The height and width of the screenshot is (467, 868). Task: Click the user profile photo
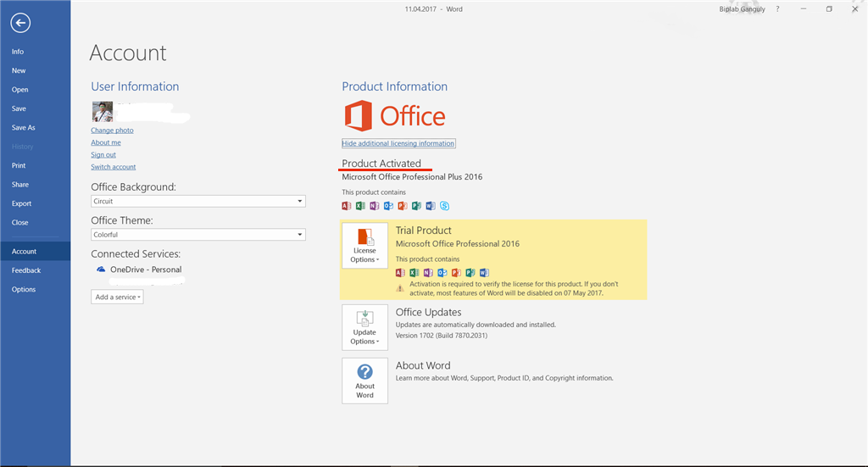[x=103, y=112]
